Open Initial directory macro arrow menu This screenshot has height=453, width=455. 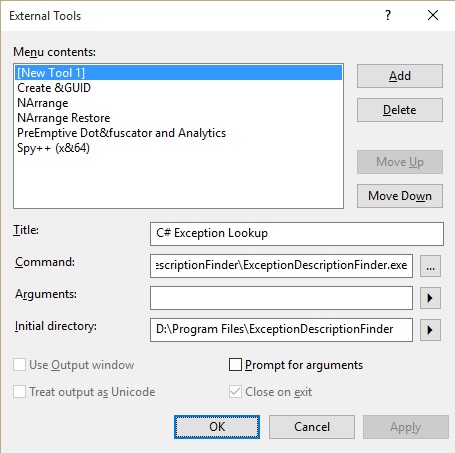point(430,330)
